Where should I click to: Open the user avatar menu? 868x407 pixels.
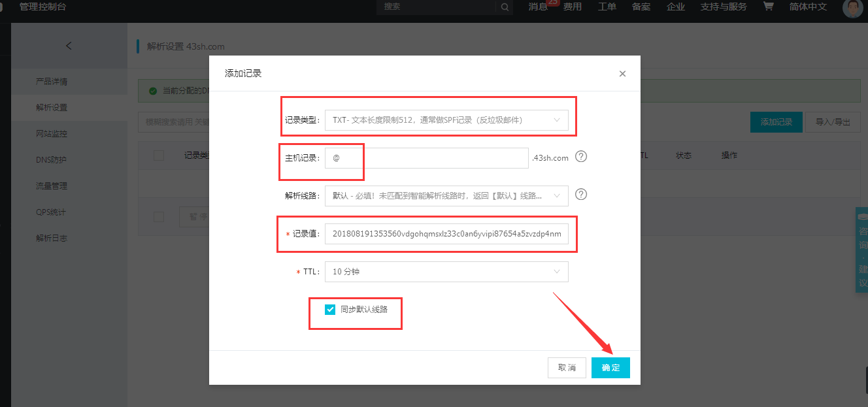[852, 8]
